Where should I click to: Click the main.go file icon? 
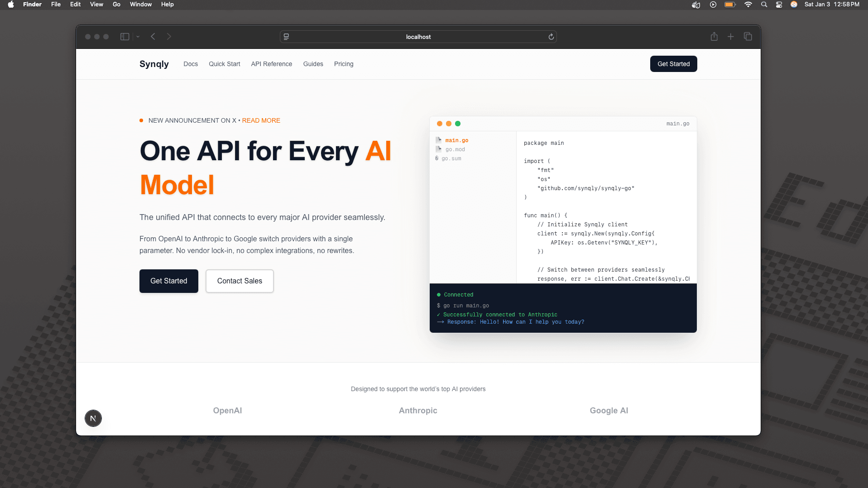coord(438,140)
